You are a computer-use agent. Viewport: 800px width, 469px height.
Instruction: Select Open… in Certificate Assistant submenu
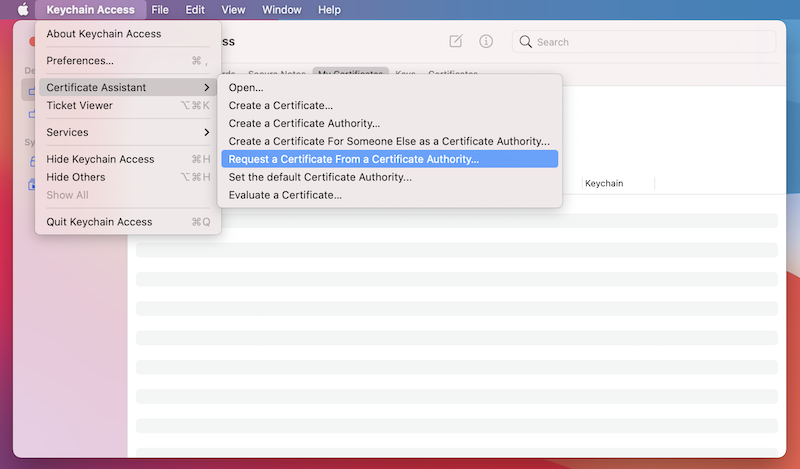pyautogui.click(x=390, y=87)
